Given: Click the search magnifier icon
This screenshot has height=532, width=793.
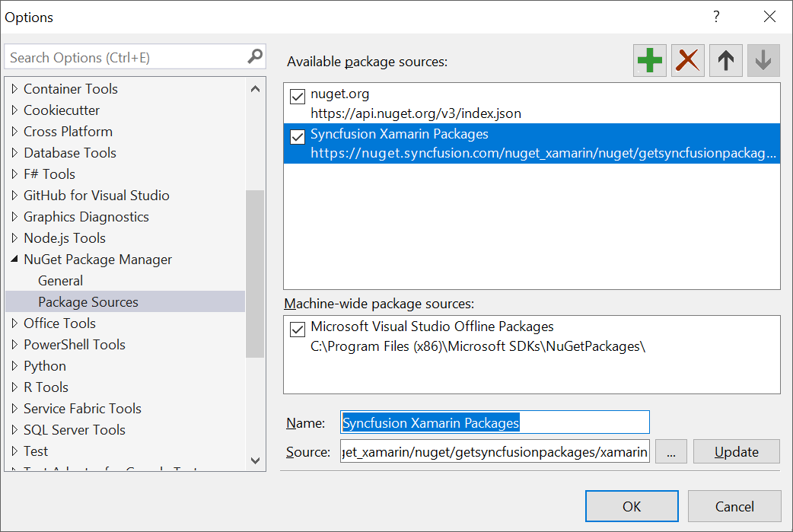Looking at the screenshot, I should tap(255, 56).
